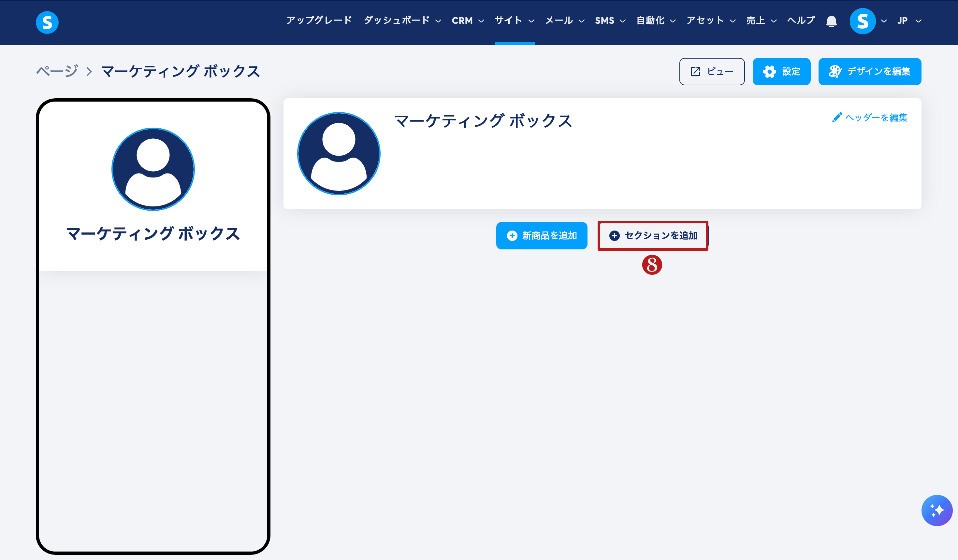This screenshot has height=560, width=958.
Task: Click the gear icon on 設定 button
Action: (769, 71)
